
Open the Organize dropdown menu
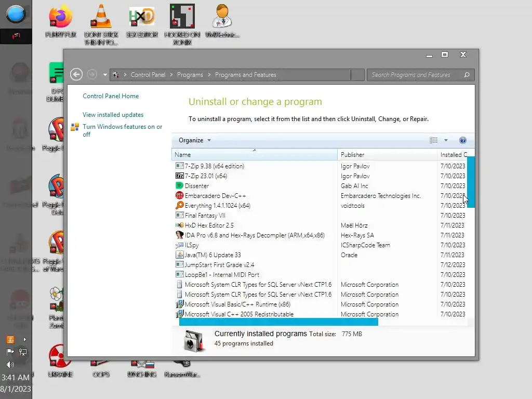[195, 140]
